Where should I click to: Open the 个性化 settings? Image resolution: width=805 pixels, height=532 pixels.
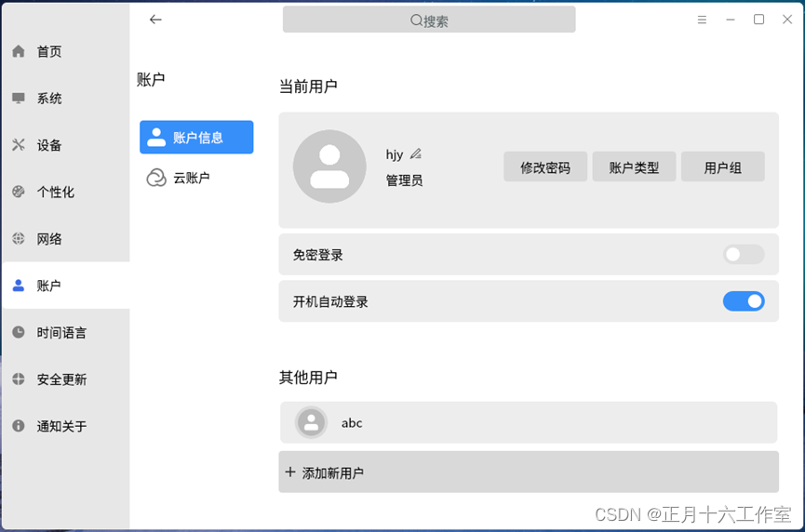pos(66,192)
